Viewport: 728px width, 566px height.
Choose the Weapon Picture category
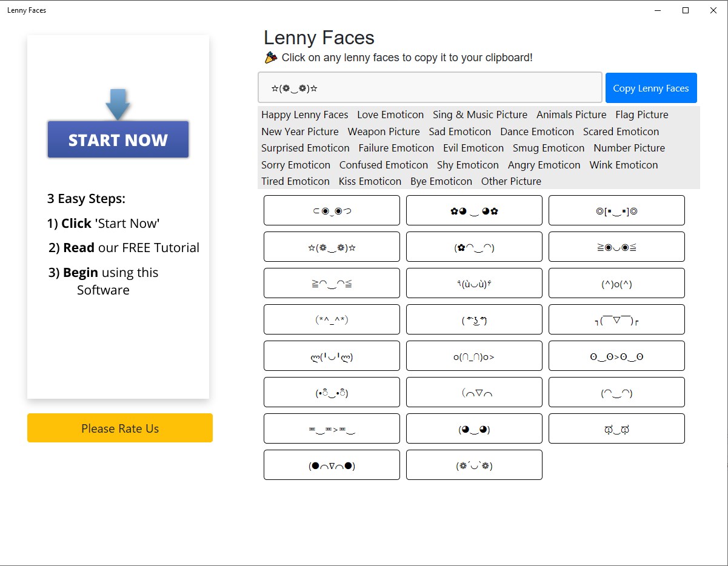[383, 132]
